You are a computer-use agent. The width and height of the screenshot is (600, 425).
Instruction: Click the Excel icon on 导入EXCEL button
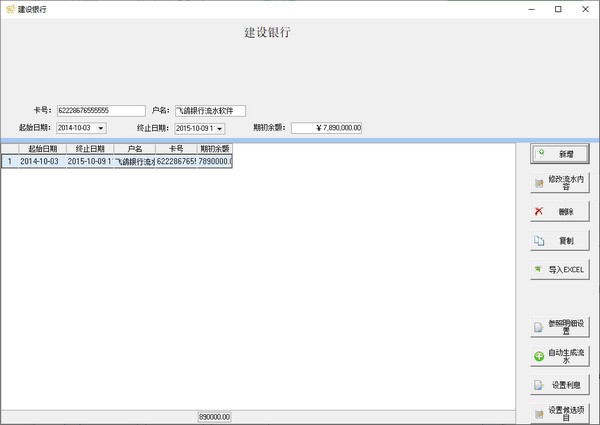(538, 269)
